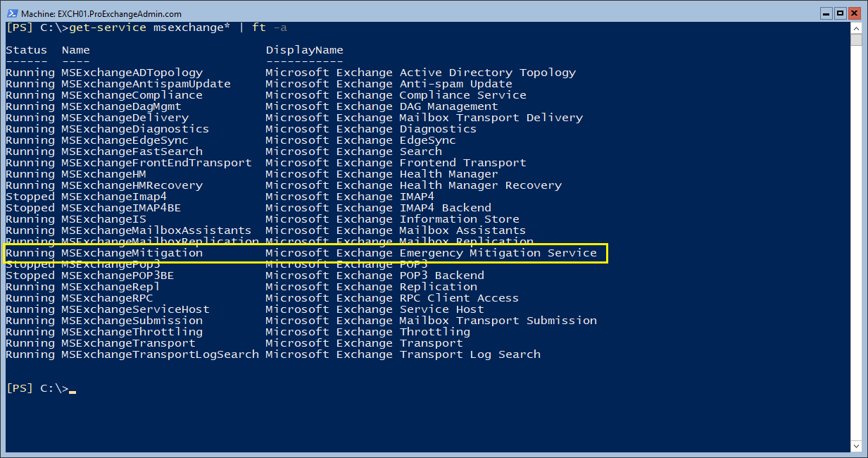Maximize the PowerShell console window
The width and height of the screenshot is (868, 458).
[x=840, y=13]
